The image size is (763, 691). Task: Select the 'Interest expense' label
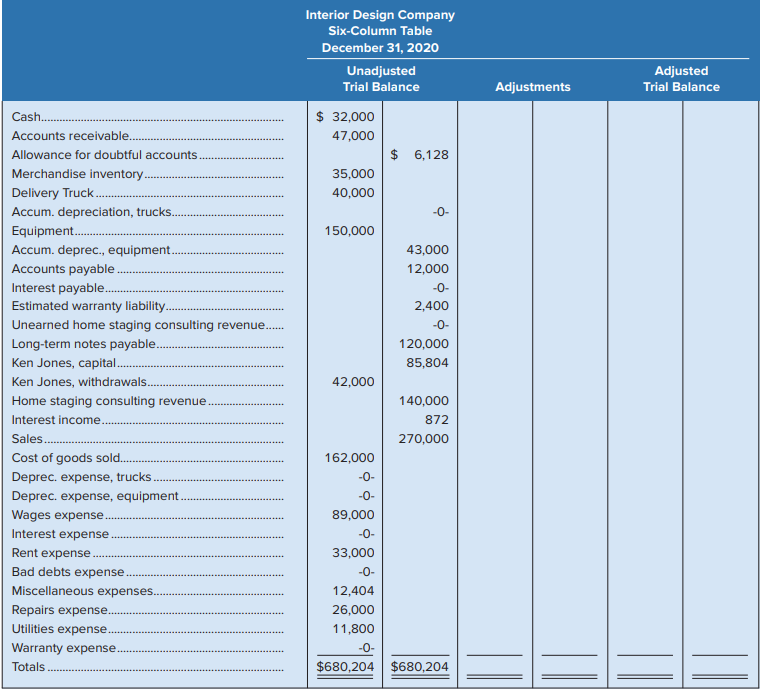click(x=60, y=533)
